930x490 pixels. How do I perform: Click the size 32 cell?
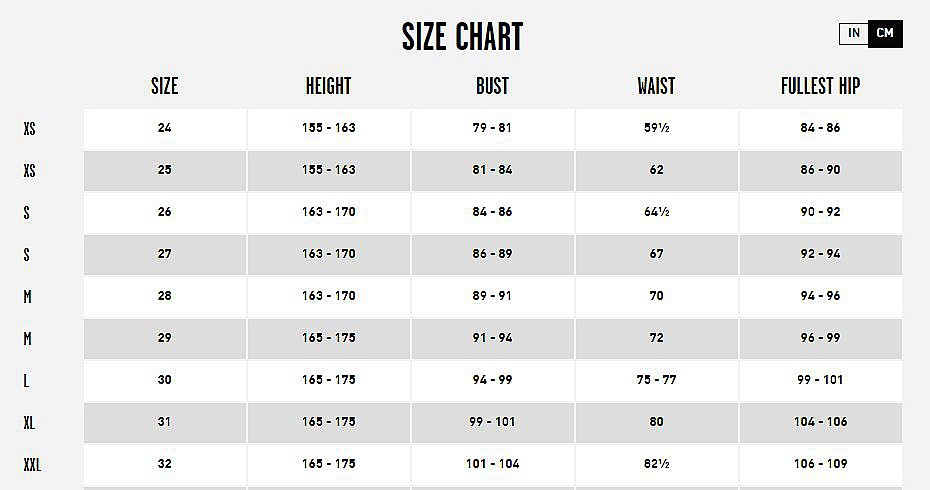pyautogui.click(x=165, y=464)
